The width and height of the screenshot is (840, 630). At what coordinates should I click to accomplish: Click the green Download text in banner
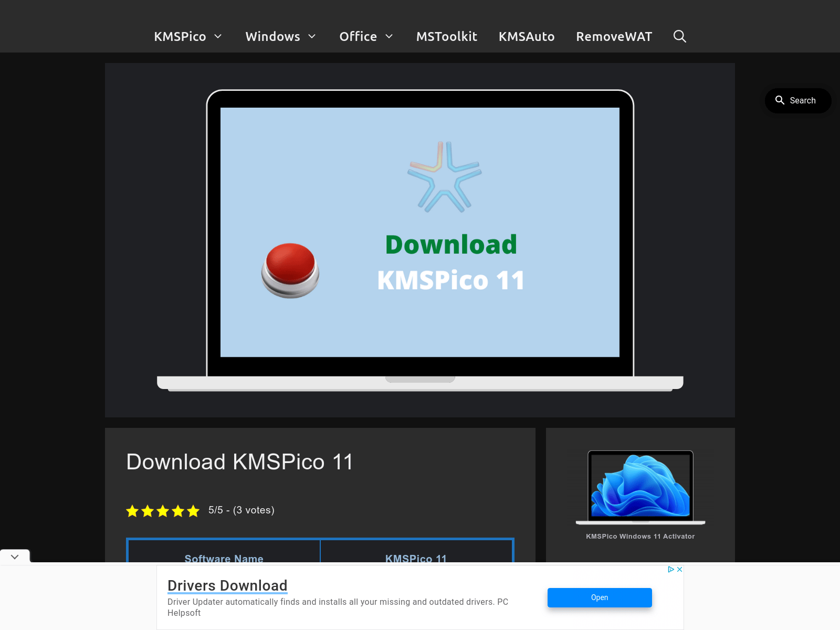[x=451, y=245]
